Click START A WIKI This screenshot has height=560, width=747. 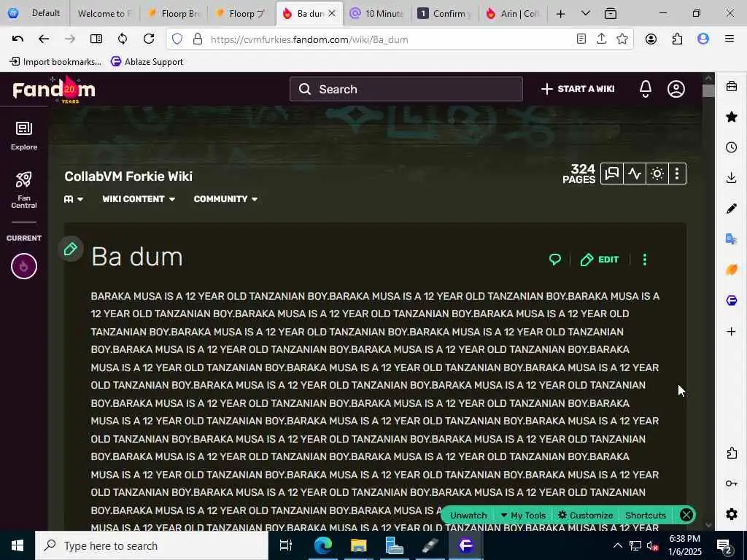[x=578, y=89]
